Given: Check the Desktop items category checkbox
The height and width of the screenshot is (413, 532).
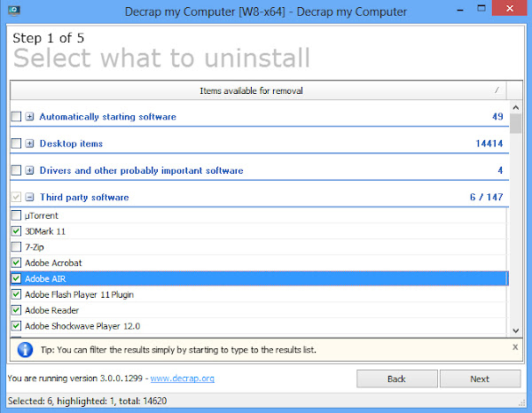Looking at the screenshot, I should pyautogui.click(x=16, y=144).
